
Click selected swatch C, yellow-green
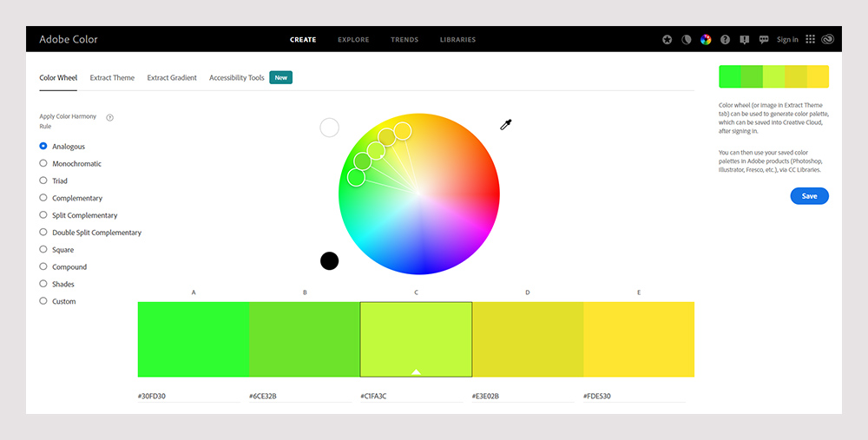point(417,339)
